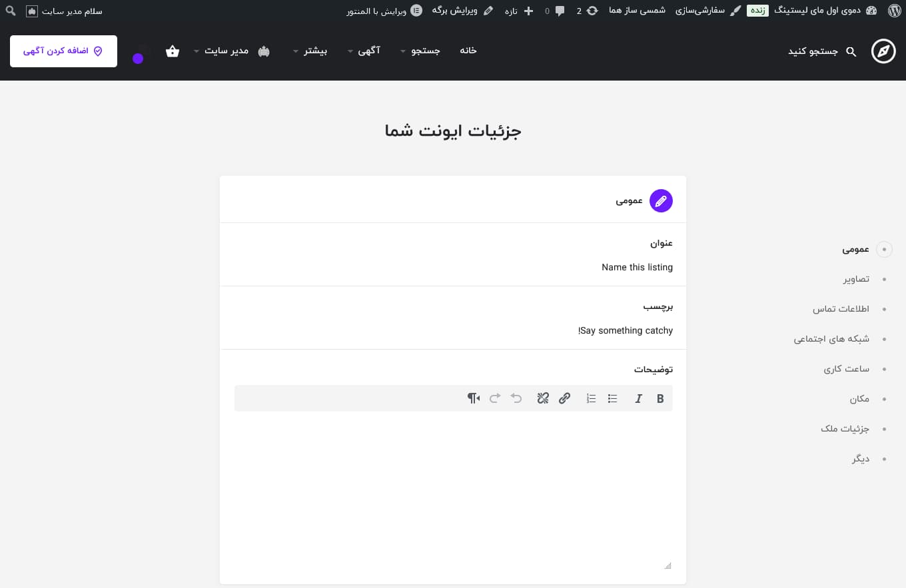Click the Elementor icon in admin bar
The image size is (906, 588).
tap(416, 11)
